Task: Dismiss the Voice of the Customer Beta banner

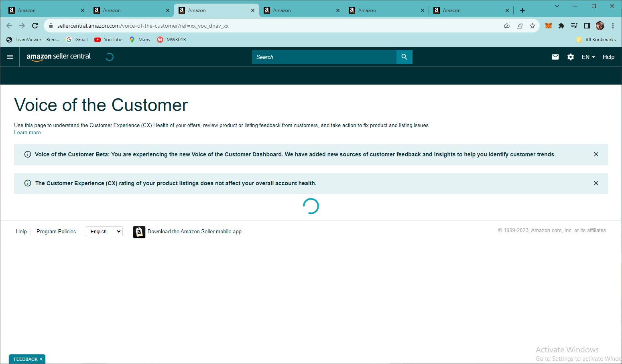Action: 596,154
